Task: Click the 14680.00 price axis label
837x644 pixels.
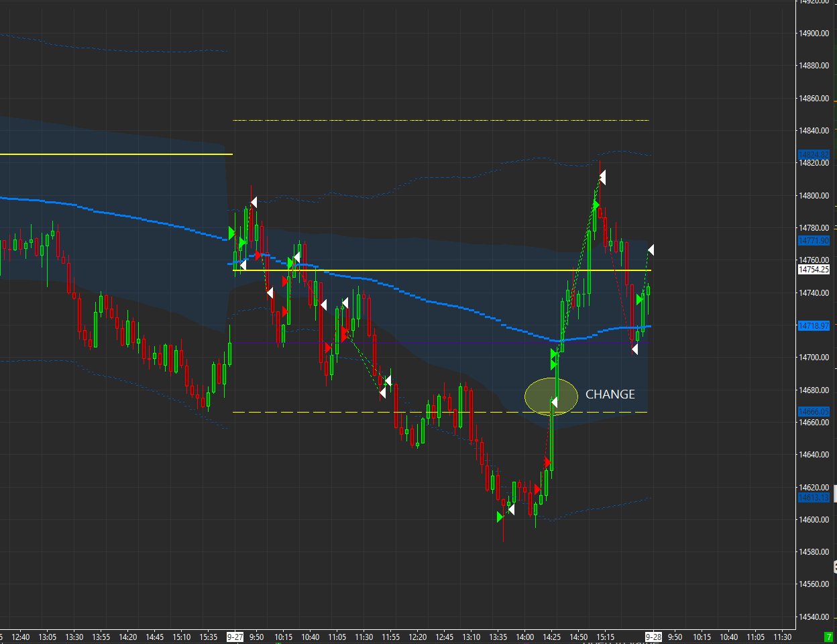Action: [x=814, y=390]
